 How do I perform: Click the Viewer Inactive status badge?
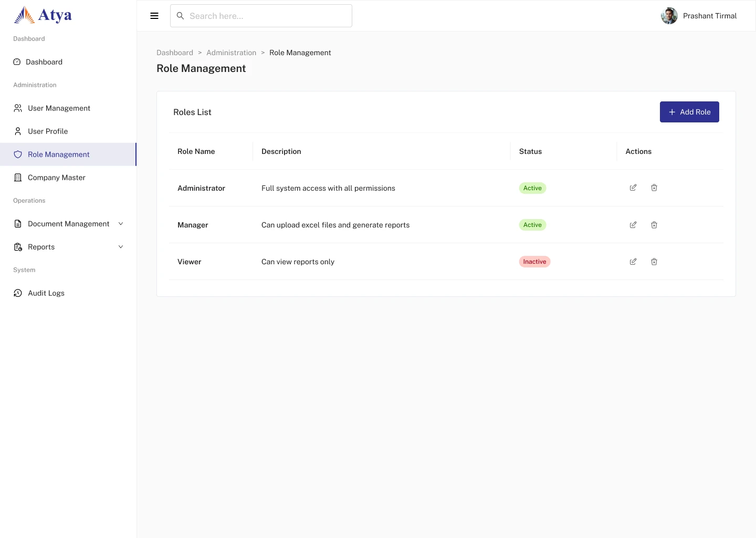[x=534, y=262]
